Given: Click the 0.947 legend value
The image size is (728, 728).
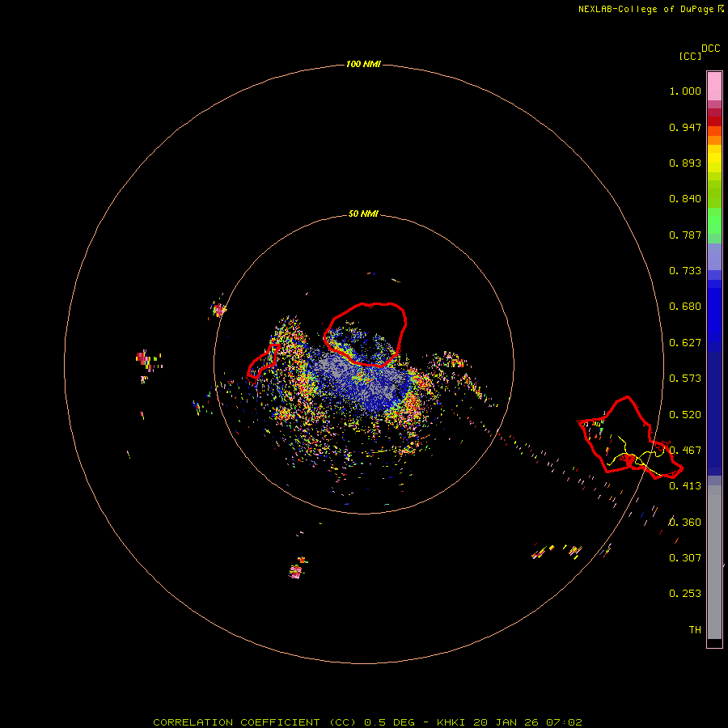Looking at the screenshot, I should 685,127.
